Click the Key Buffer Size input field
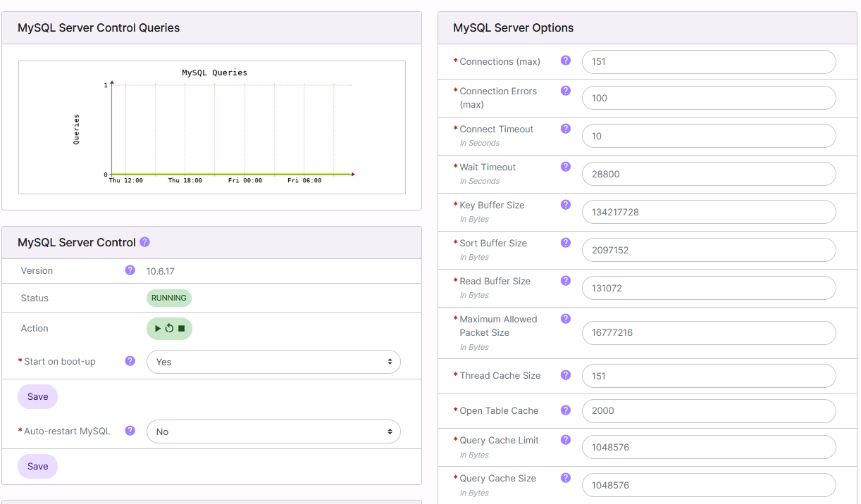Viewport: 861px width, 504px height. point(709,212)
